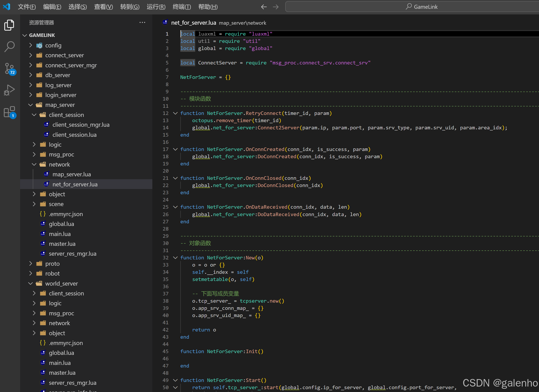Image resolution: width=539 pixels, height=392 pixels.
Task: Open map_server.lua in the network folder
Action: tap(71, 174)
